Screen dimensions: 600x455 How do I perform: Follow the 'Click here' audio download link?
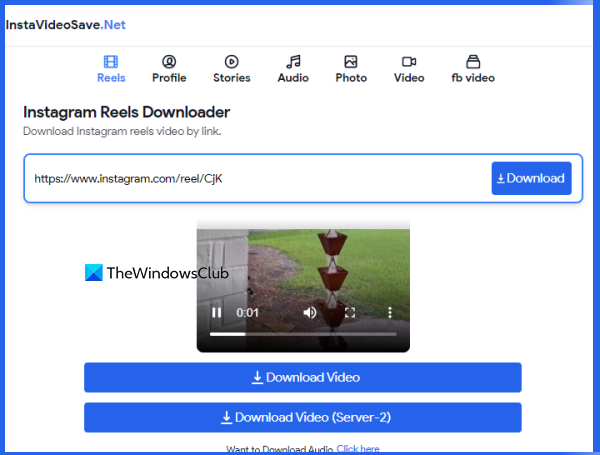(x=358, y=449)
